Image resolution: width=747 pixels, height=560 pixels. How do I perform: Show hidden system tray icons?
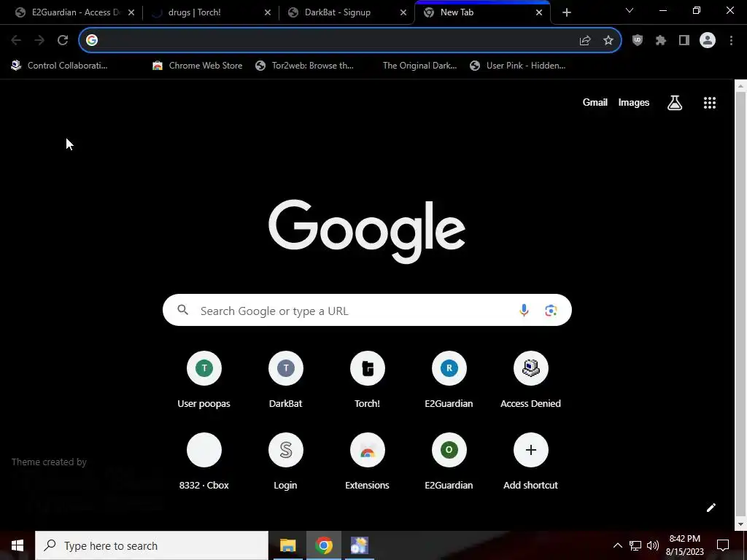[x=617, y=545]
